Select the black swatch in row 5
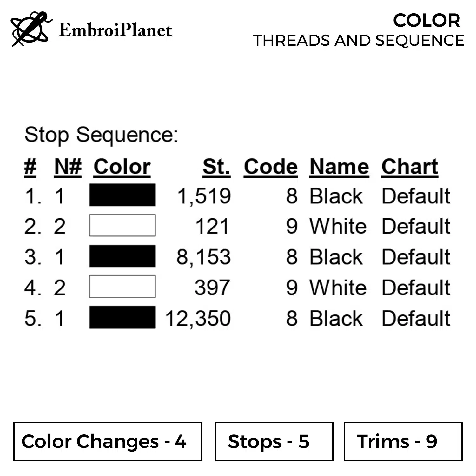 click(x=122, y=317)
